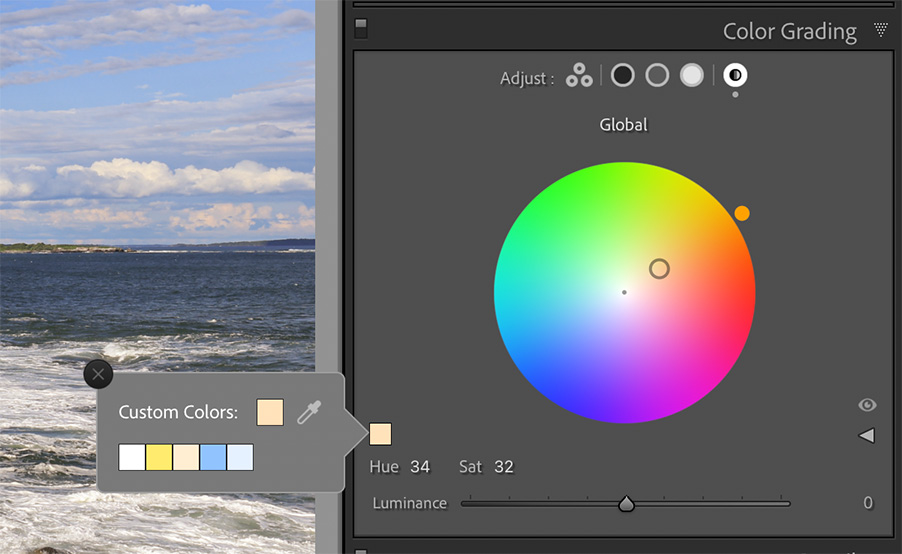Open the color swatch beside the wheel
Image resolution: width=902 pixels, height=554 pixels.
[x=380, y=434]
